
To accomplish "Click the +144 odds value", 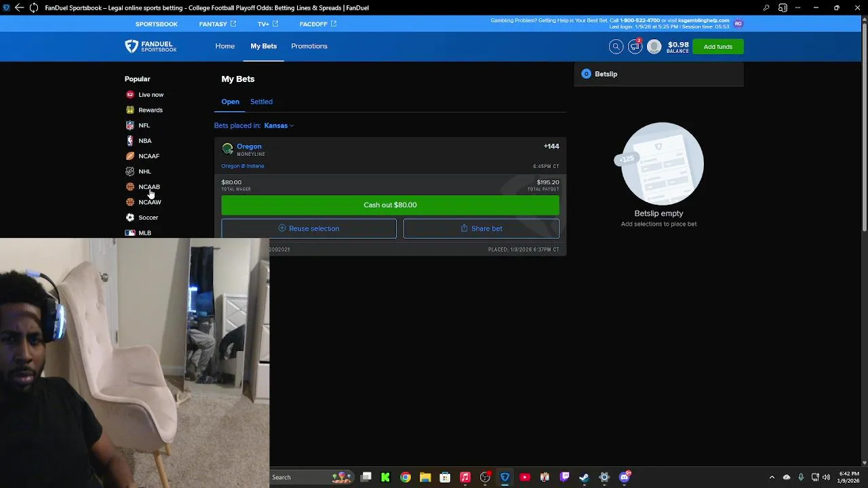I will [x=551, y=146].
